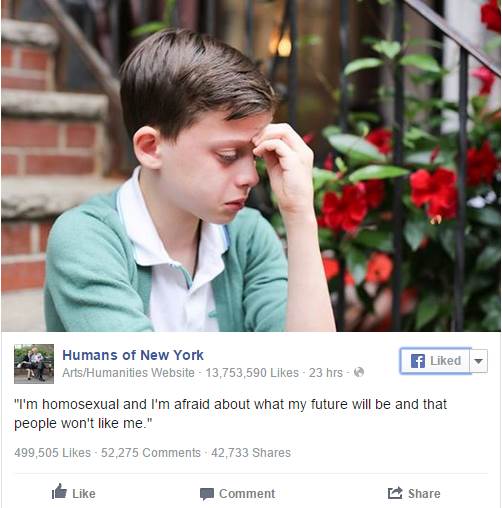Click the Share text button
The height and width of the screenshot is (508, 502).
pos(424,494)
